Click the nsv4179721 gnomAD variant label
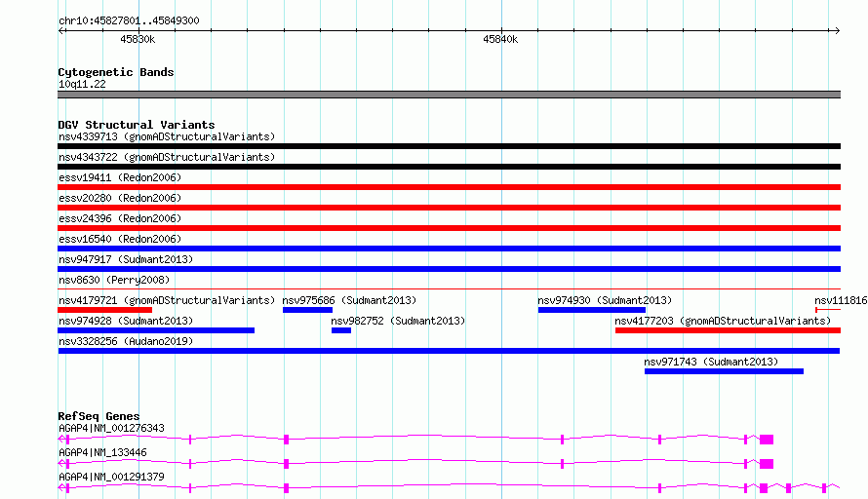The image size is (868, 499). pyautogui.click(x=167, y=300)
